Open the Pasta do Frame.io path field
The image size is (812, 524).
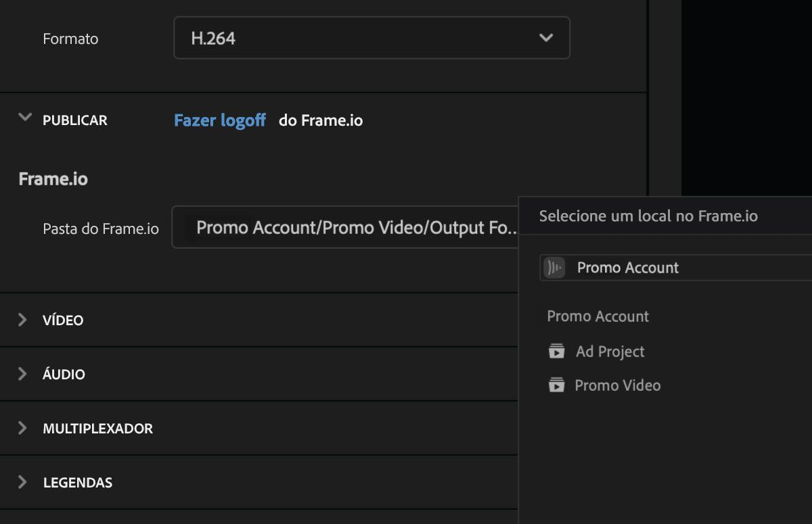click(345, 227)
